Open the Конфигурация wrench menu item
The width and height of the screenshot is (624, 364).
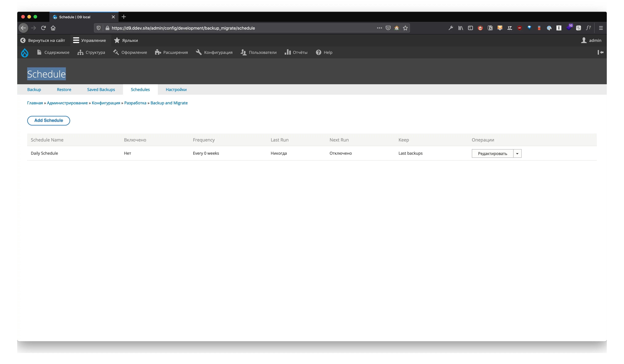(214, 52)
